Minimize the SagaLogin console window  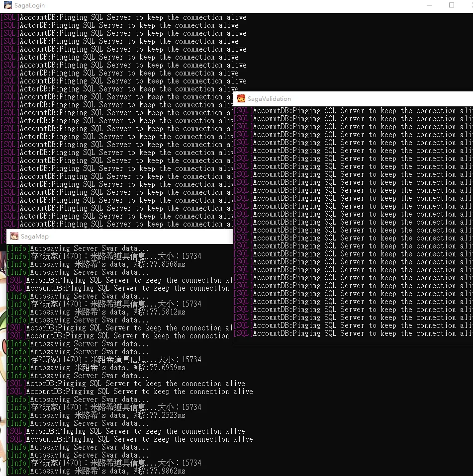[429, 5]
